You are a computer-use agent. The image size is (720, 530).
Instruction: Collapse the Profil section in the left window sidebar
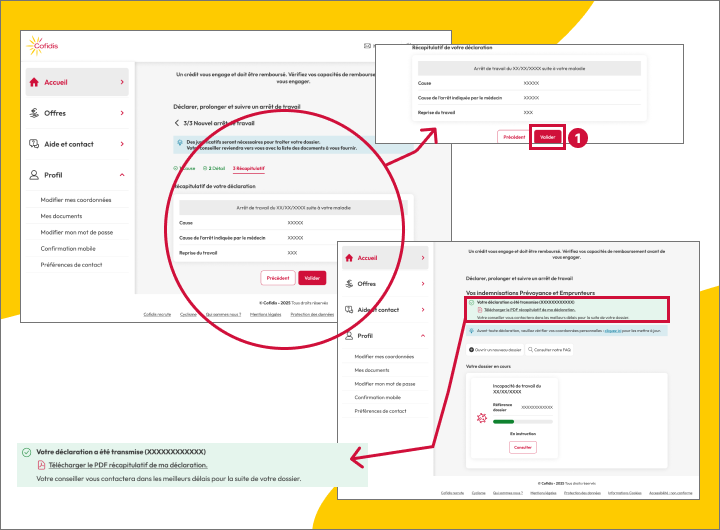click(x=122, y=175)
